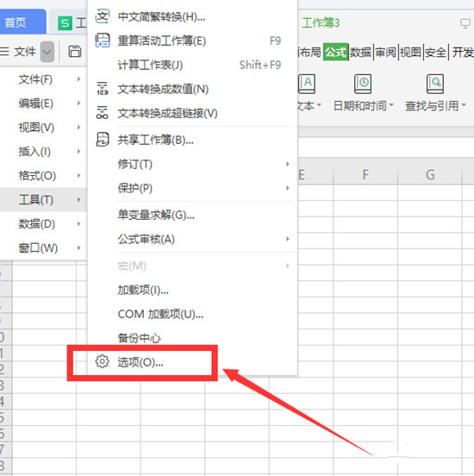Expand the 数据(D) submenu
Screen dimensions: 474x476
(x=43, y=223)
